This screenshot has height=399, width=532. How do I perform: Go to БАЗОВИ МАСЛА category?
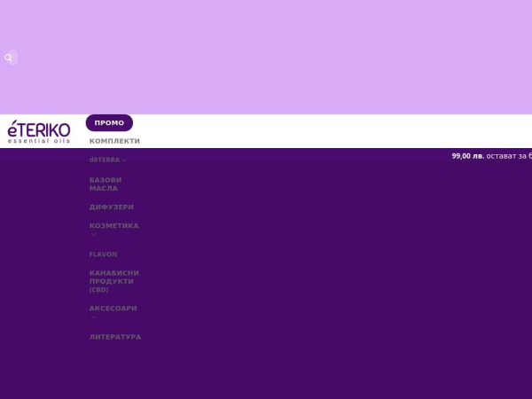click(x=106, y=184)
